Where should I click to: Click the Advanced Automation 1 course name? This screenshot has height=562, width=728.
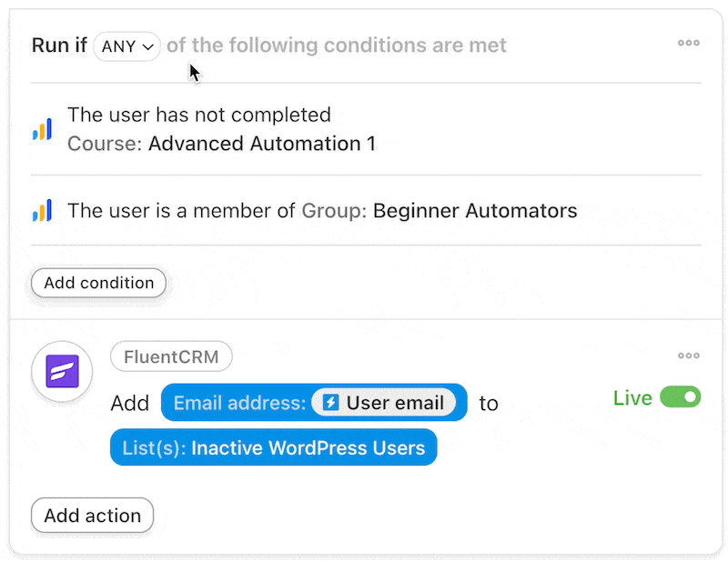click(262, 144)
